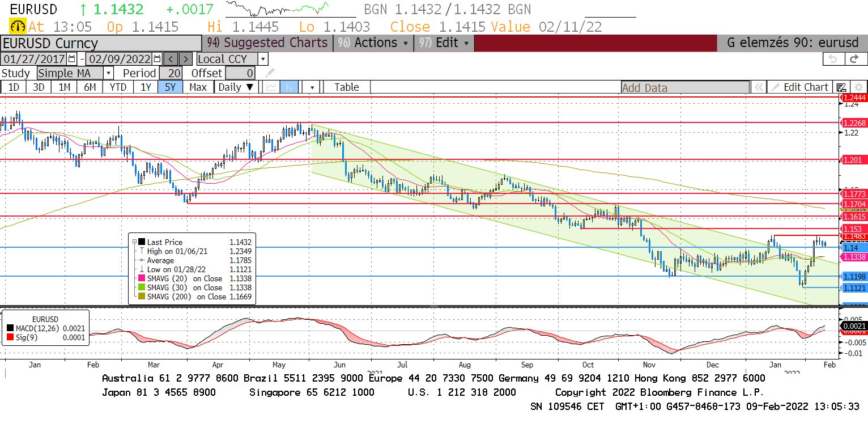This screenshot has height=423, width=868.
Task: Open chart settings gear icon
Action: pyautogui.click(x=858, y=87)
